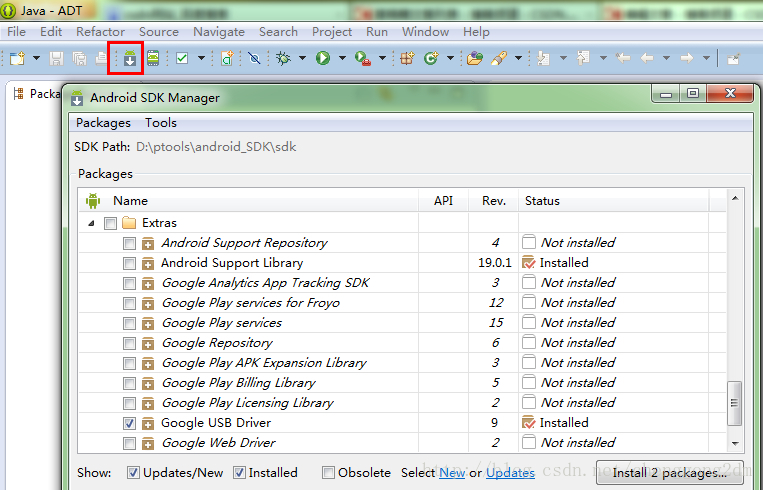
Task: Open Forward history dropdown arrow
Action: click(706, 58)
